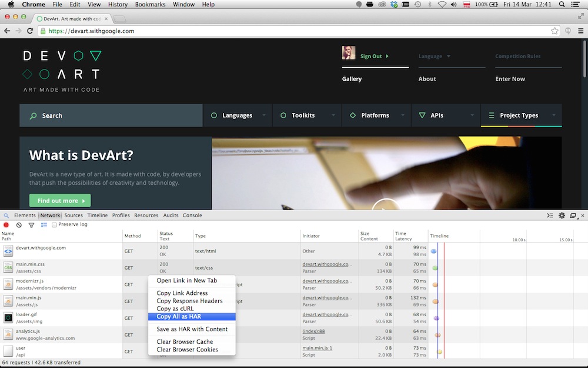Bookmark the page with the star icon
The image size is (588, 368).
(x=554, y=31)
